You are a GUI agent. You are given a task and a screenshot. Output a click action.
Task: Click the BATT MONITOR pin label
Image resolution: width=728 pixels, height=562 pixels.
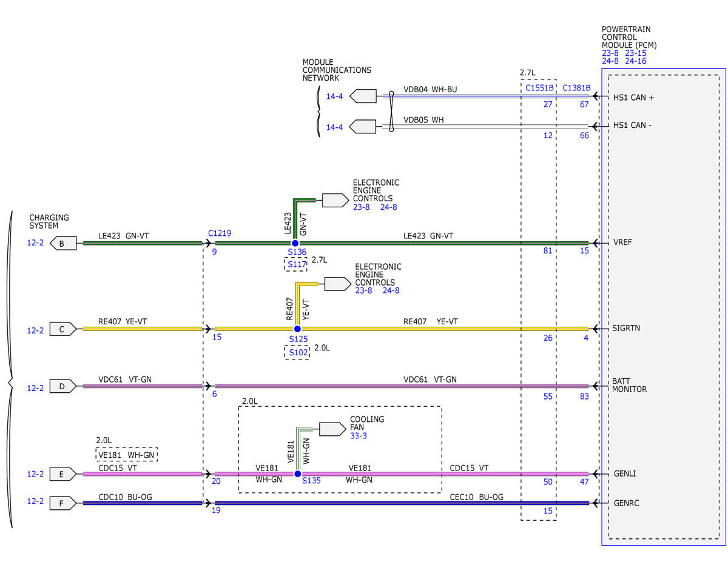[630, 385]
